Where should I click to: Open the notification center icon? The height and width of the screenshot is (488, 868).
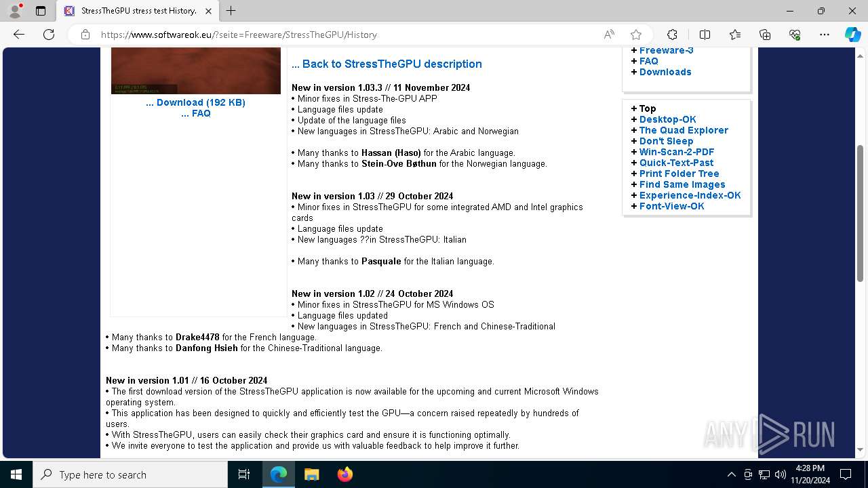tap(846, 474)
